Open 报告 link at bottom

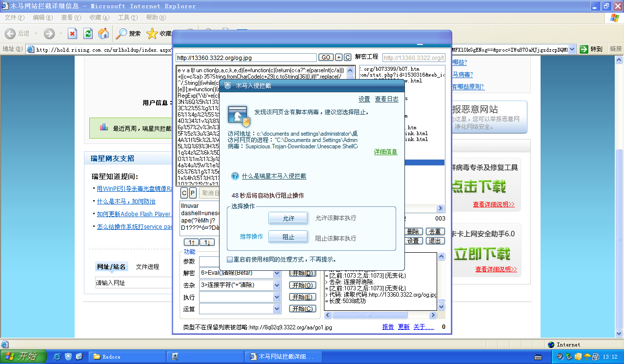[388, 327]
